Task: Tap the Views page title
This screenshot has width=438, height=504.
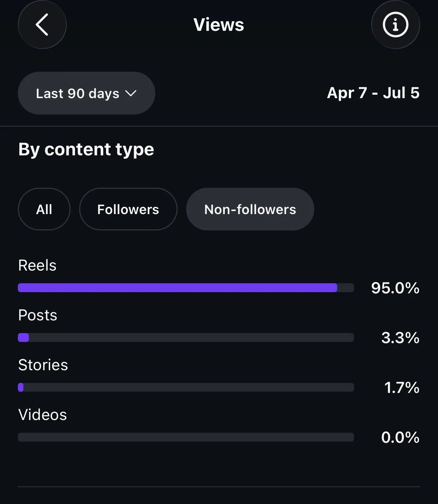Action: 219,25
